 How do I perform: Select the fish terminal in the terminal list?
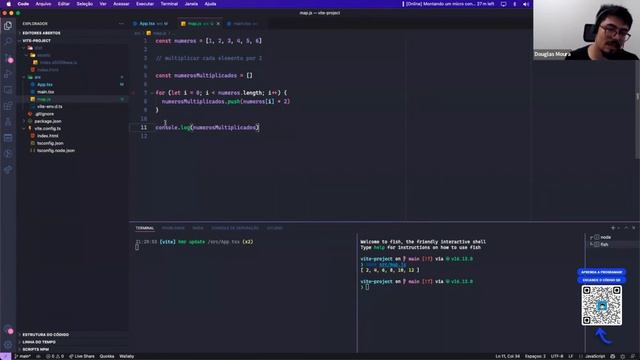coord(604,244)
